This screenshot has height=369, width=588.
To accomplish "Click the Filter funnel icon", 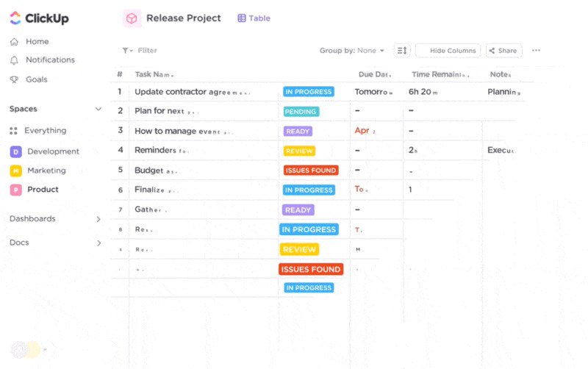I will pos(126,51).
